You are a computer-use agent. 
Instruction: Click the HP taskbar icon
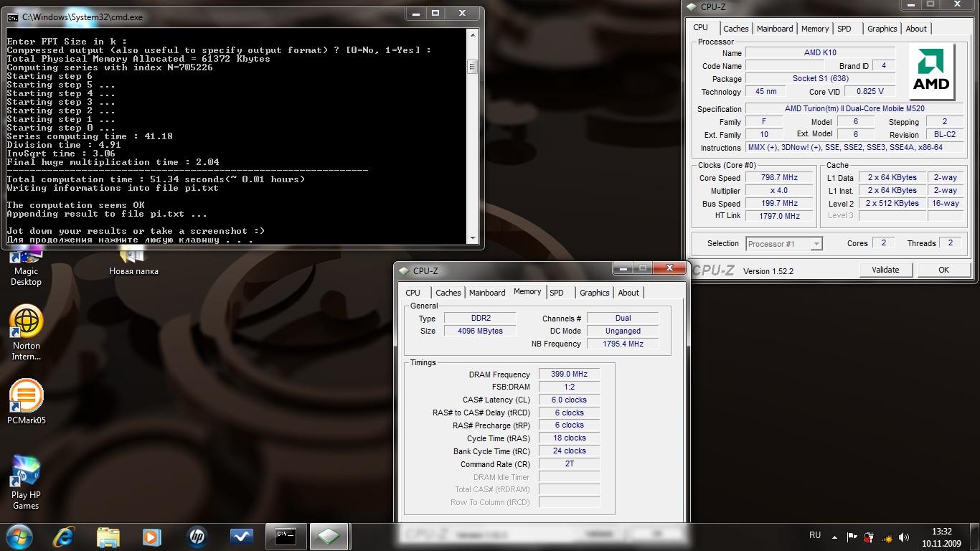(196, 537)
